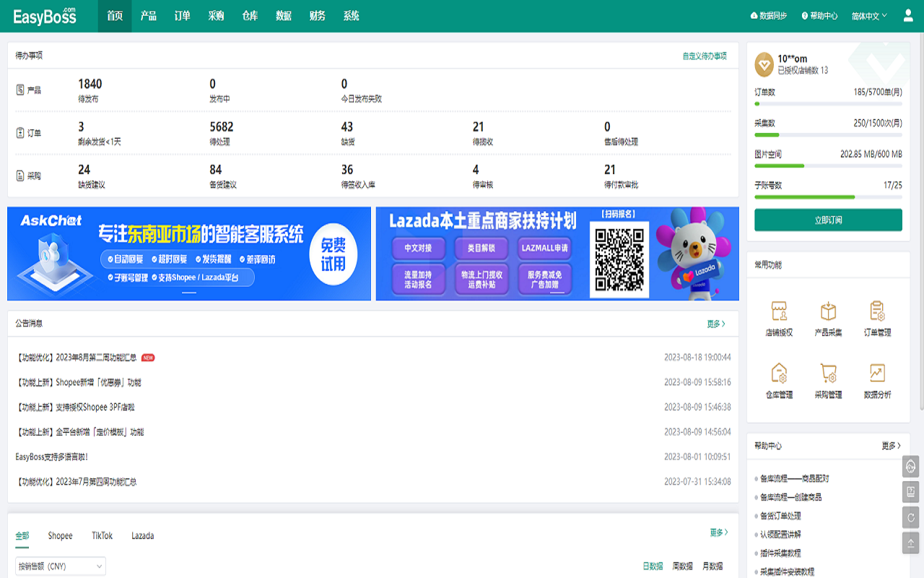Click the floating document feedback icon
This screenshot has width=924, height=578.
click(x=911, y=491)
